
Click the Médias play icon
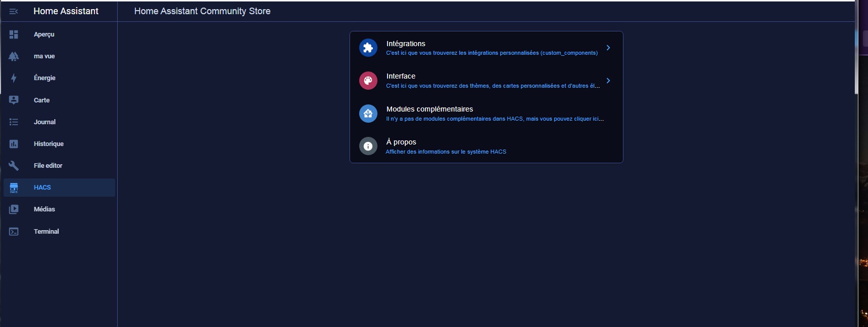tap(14, 209)
